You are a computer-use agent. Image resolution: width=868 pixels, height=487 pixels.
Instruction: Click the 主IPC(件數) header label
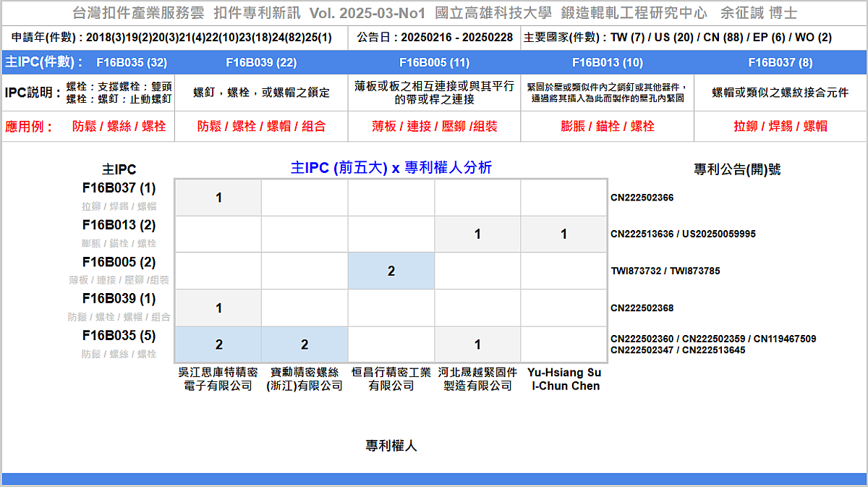click(44, 62)
